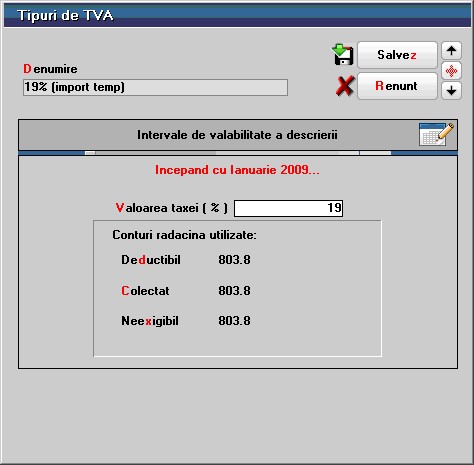The image size is (474, 465).
Task: Click the Intervale de valabilitate header
Action: [237, 135]
